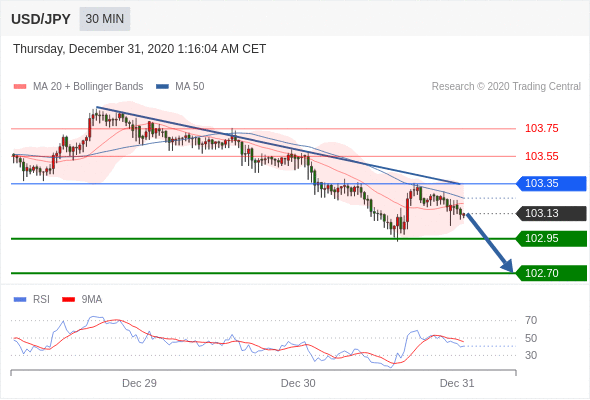Click the 103.55 resistance level label
Viewport: 590px width, 400px height.
click(x=541, y=156)
